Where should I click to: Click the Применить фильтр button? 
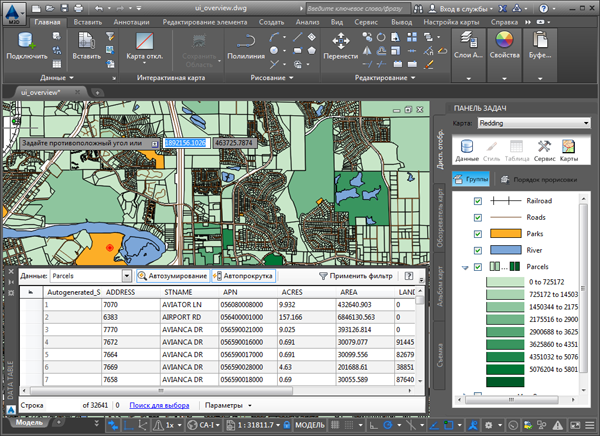click(357, 275)
